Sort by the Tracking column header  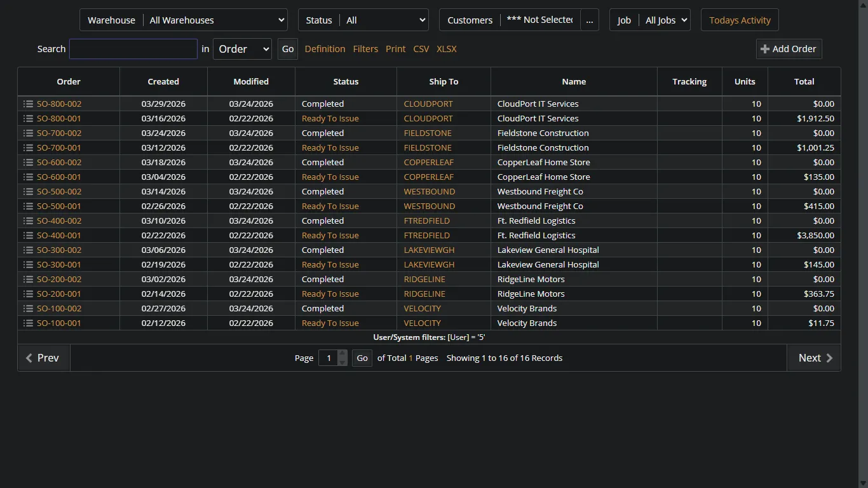click(x=689, y=81)
